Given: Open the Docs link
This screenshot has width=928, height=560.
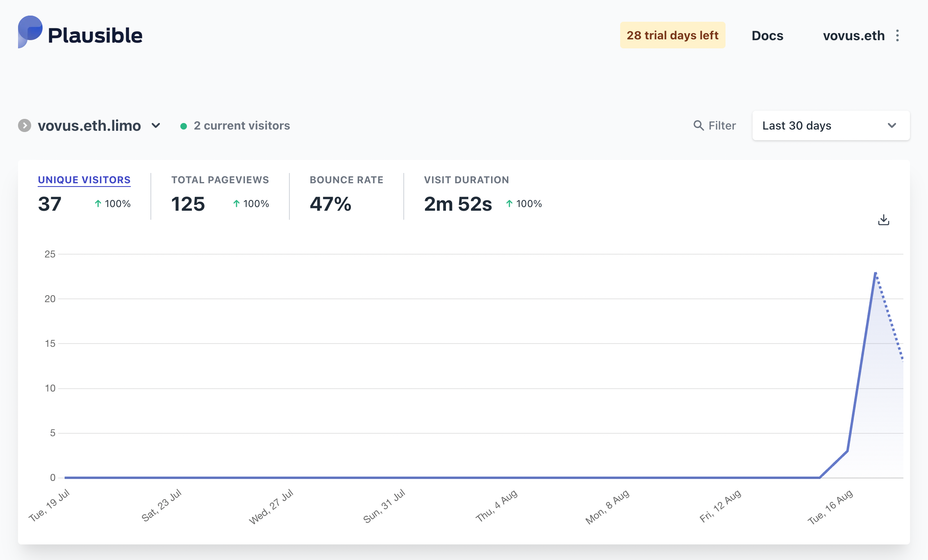Looking at the screenshot, I should [767, 36].
